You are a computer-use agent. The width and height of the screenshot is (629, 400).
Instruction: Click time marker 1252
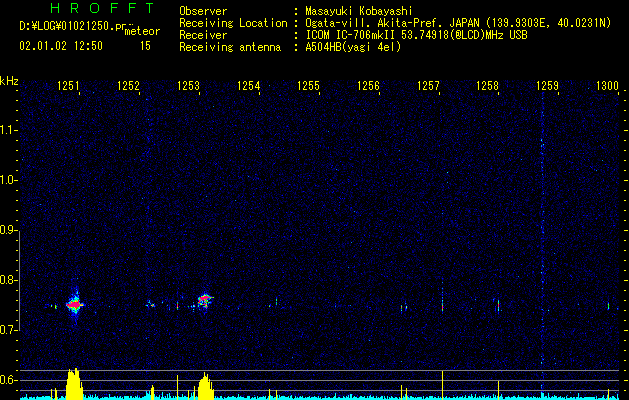[128, 85]
